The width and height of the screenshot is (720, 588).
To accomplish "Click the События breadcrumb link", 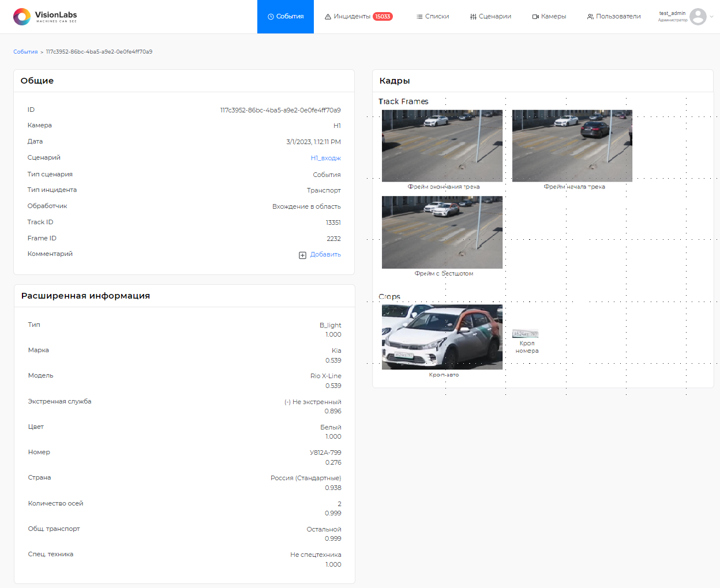I will click(x=25, y=52).
